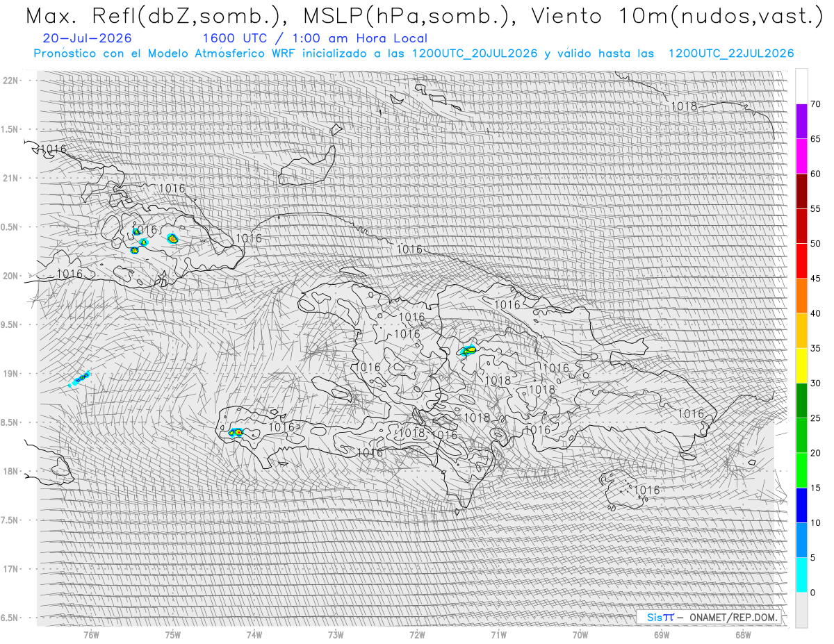
Task: Click the "18N" latitude axis label
Action: [10, 471]
